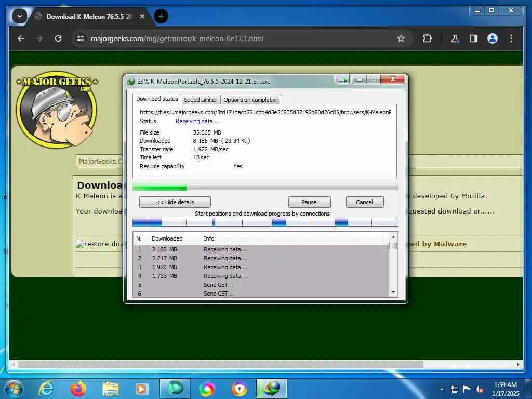Open Windows Media Player on taskbar
Viewport: 532px width, 399px height.
141,389
